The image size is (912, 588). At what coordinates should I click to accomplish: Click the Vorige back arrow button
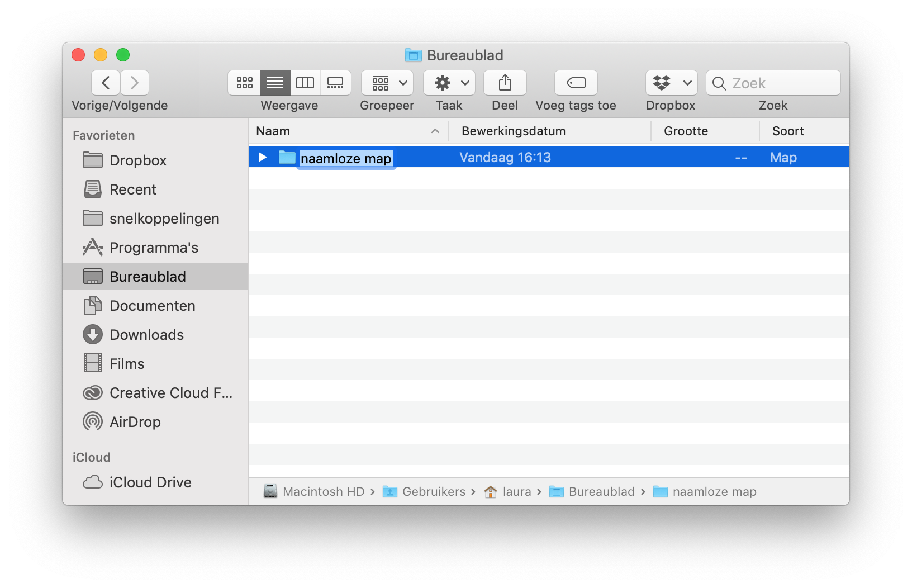pos(106,82)
